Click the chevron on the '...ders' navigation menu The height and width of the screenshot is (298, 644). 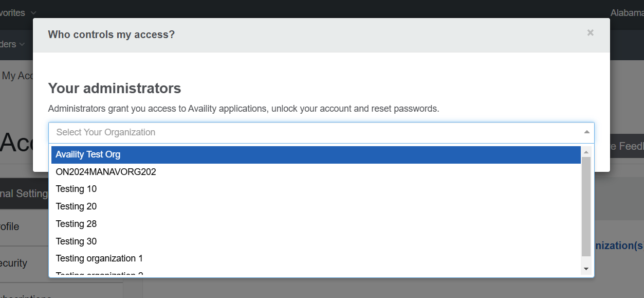(23, 44)
